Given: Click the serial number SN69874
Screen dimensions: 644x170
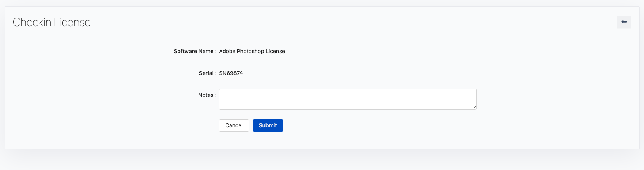Looking at the screenshot, I should 231,73.
